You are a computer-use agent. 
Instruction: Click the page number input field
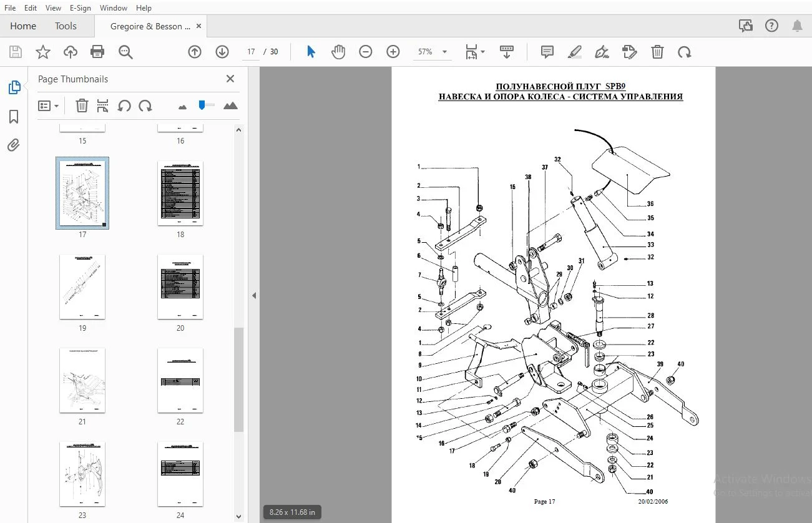[x=251, y=52]
